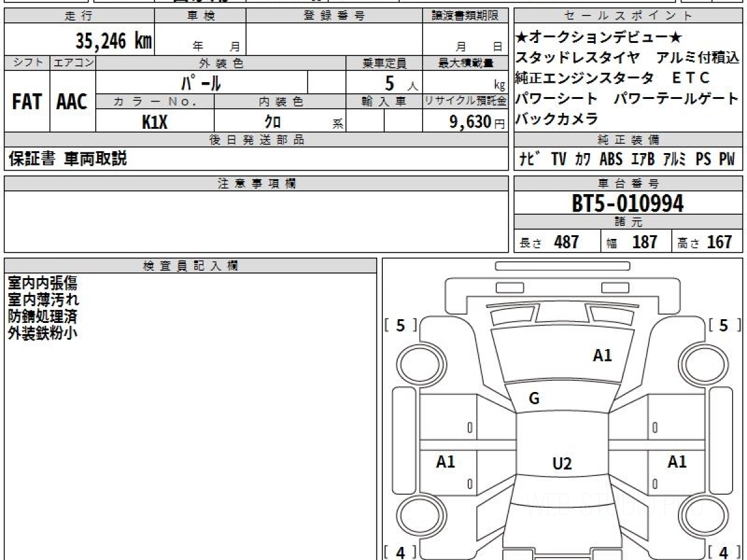Image resolution: width=747 pixels, height=560 pixels.
Task: Click the PS equipment code
Action: pyautogui.click(x=703, y=159)
